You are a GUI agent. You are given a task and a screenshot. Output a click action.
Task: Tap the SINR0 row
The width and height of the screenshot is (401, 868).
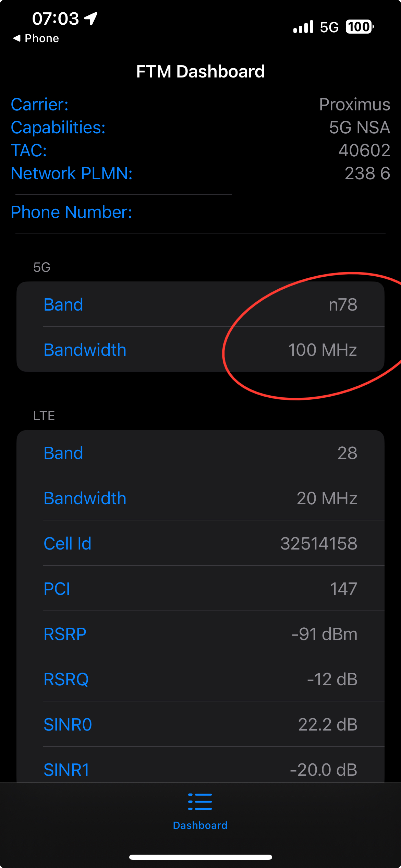click(200, 724)
